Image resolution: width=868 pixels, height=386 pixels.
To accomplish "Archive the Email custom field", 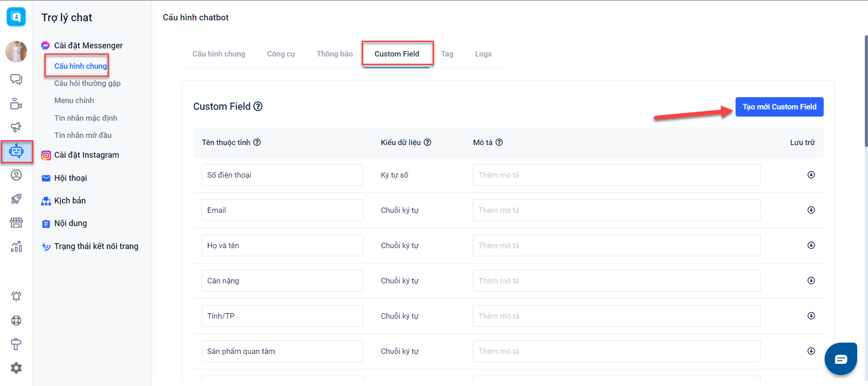I will 811,210.
